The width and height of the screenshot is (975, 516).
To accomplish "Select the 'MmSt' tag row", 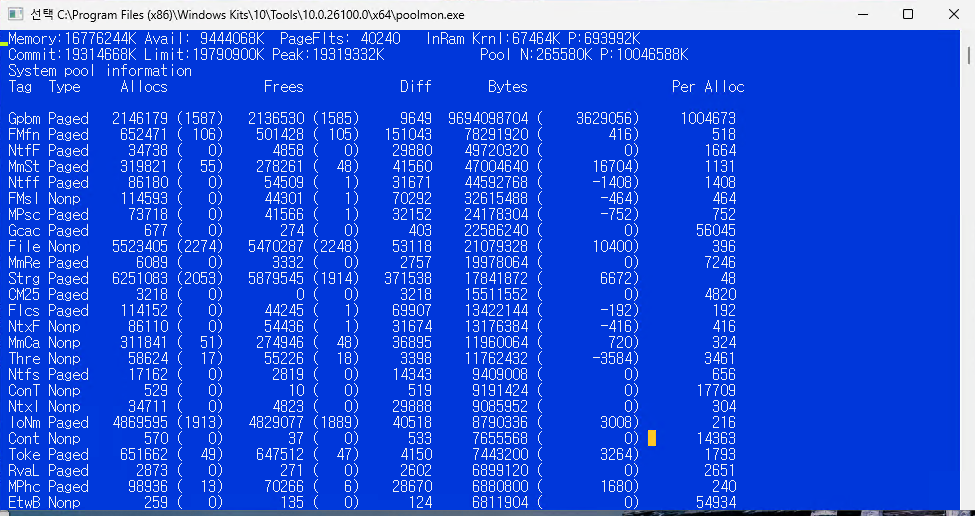I will (x=372, y=167).
